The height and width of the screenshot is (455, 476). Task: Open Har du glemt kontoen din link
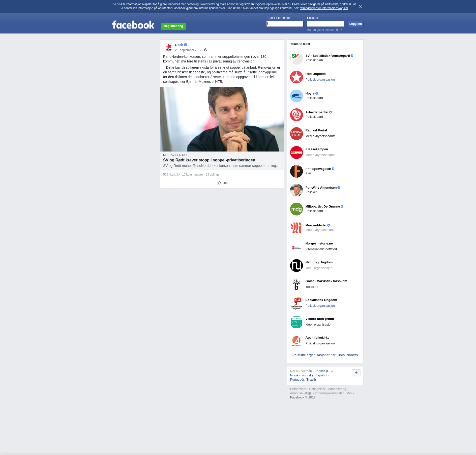pos(324,30)
